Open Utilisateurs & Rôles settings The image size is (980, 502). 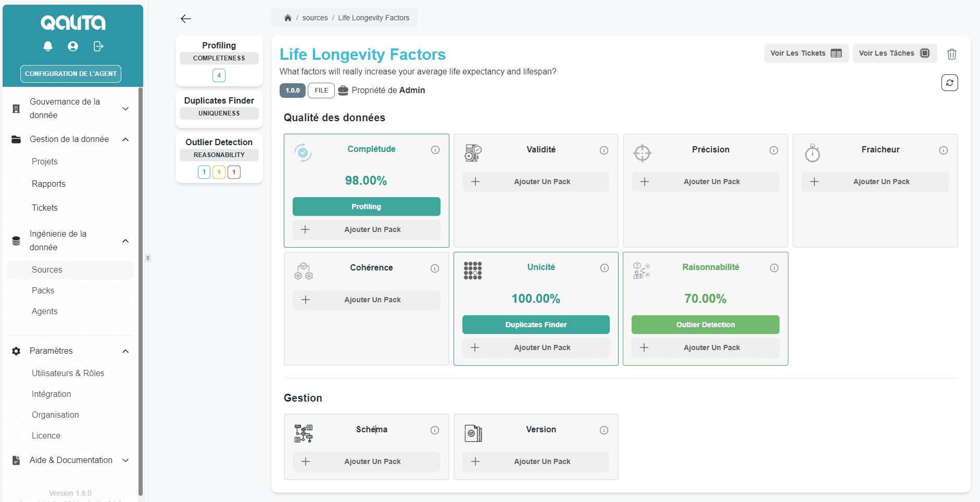pos(68,373)
